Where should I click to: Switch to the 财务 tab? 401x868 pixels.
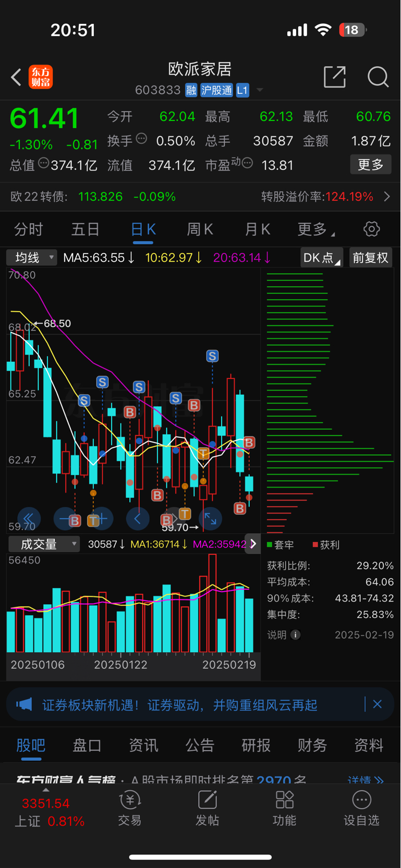[x=312, y=745]
